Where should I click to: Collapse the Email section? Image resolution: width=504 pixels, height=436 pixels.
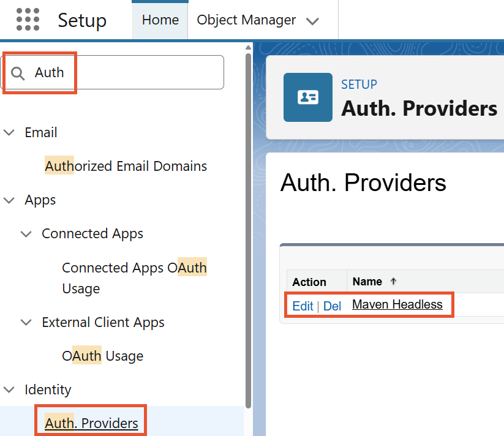(9, 132)
